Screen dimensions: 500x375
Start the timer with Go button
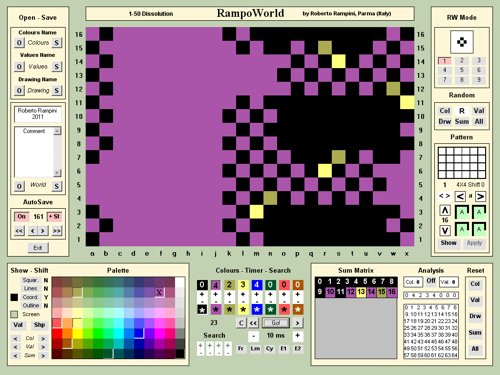(276, 323)
